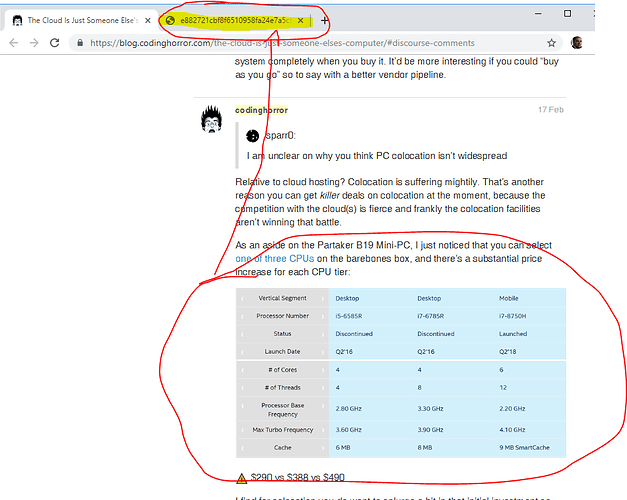Bookmark the page with the star icon
The height and width of the screenshot is (500, 627).
point(551,43)
